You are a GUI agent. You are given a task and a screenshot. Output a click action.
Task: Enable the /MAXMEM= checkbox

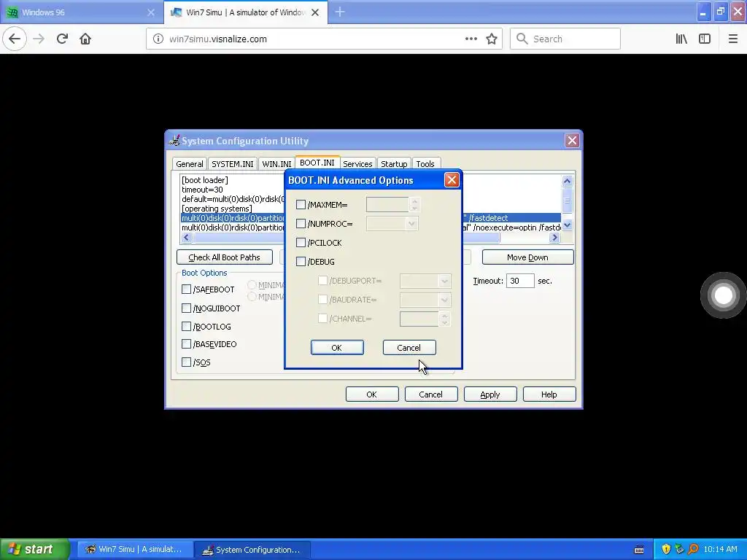[301, 205]
